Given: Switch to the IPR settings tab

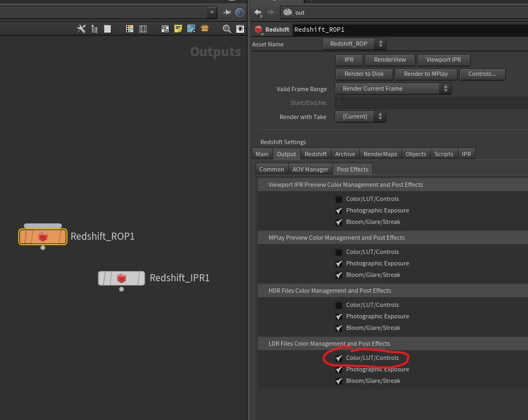Looking at the screenshot, I should coord(466,154).
